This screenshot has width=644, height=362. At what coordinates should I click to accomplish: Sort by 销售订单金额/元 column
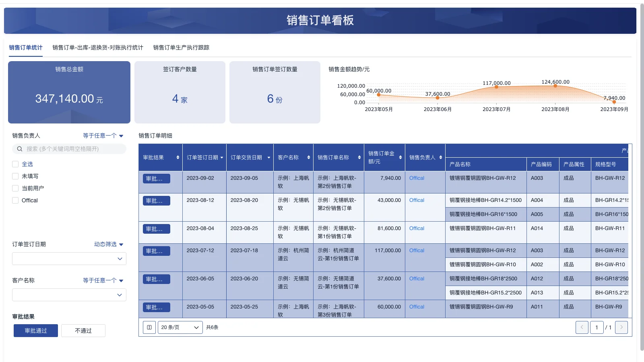click(x=400, y=158)
